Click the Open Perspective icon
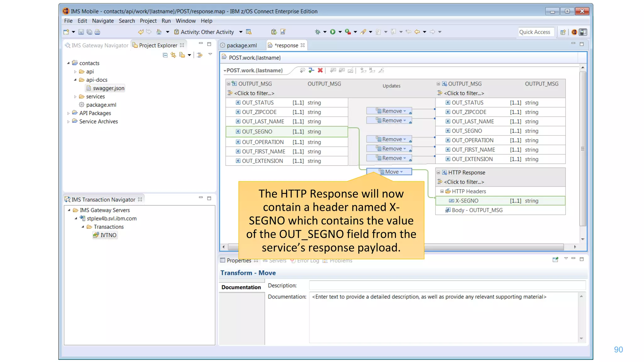Viewport: 644px width, 362px height. pyautogui.click(x=563, y=32)
